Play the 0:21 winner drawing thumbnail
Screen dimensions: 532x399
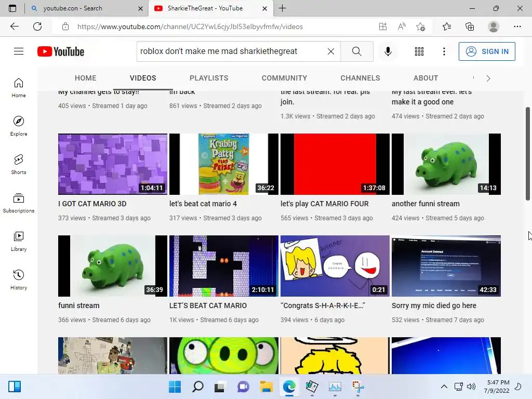(335, 266)
